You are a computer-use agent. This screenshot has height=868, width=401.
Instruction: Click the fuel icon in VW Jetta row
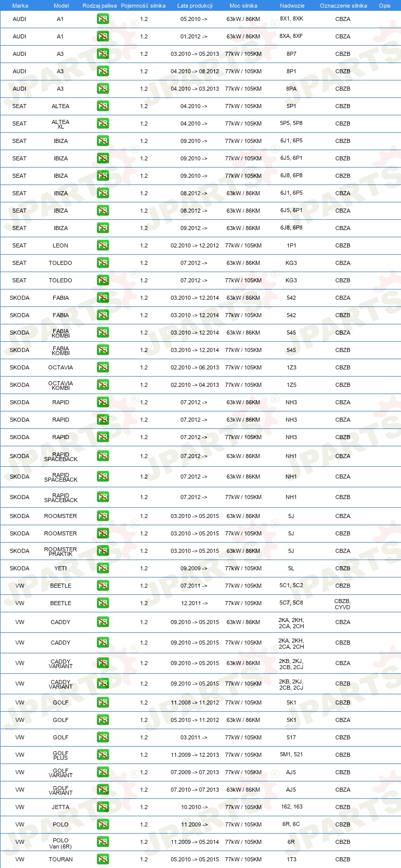click(x=103, y=807)
